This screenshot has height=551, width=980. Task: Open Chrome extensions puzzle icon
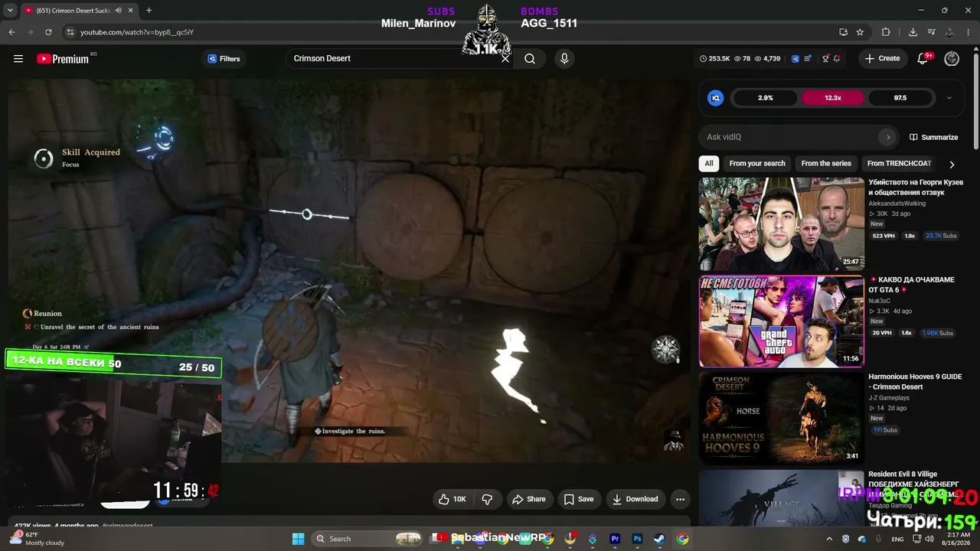(886, 32)
